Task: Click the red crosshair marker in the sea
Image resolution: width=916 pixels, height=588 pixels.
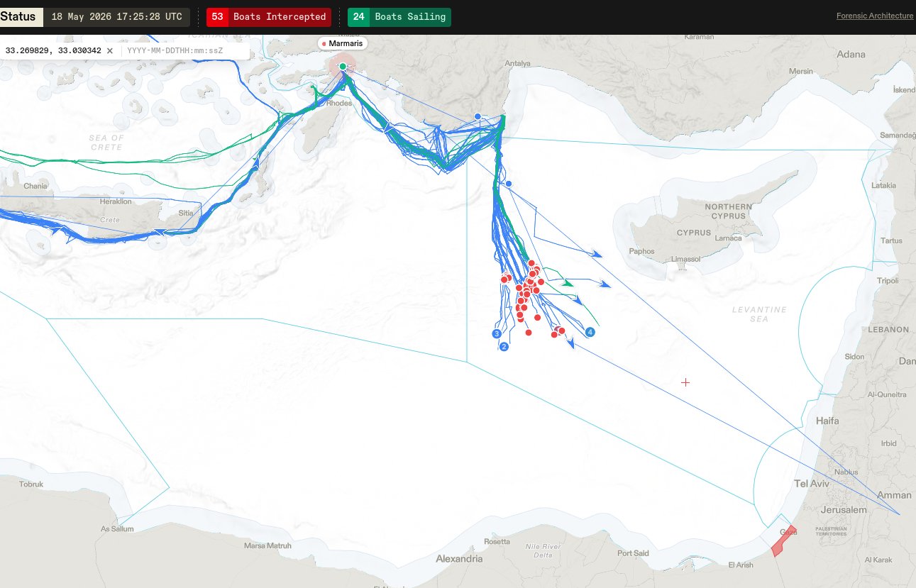Action: [685, 382]
